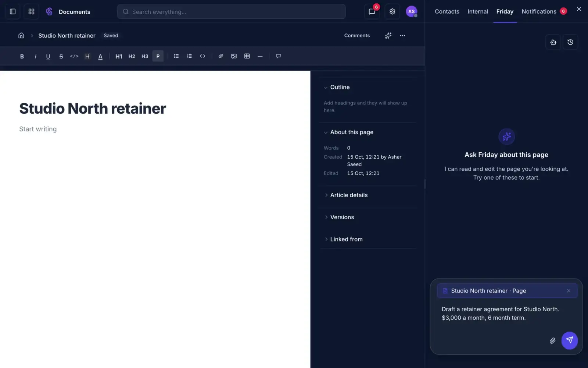Select paragraph style P
The width and height of the screenshot is (588, 368).
click(x=158, y=56)
